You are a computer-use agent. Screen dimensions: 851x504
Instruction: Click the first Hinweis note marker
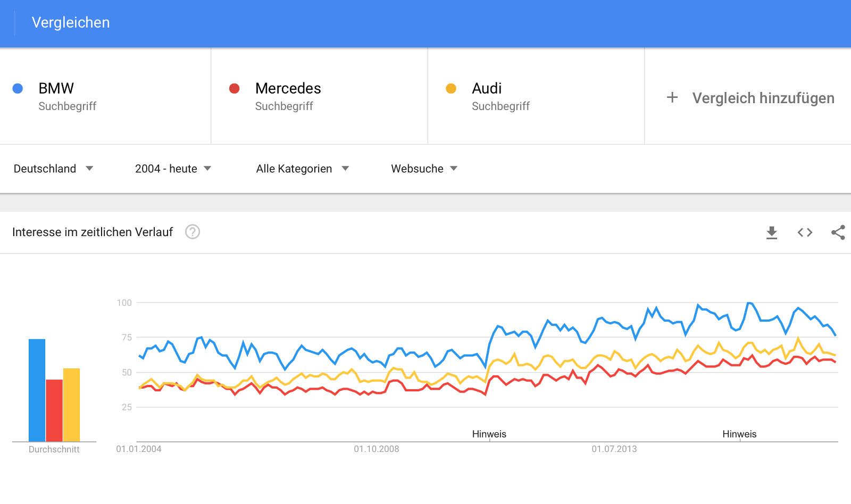tap(489, 434)
